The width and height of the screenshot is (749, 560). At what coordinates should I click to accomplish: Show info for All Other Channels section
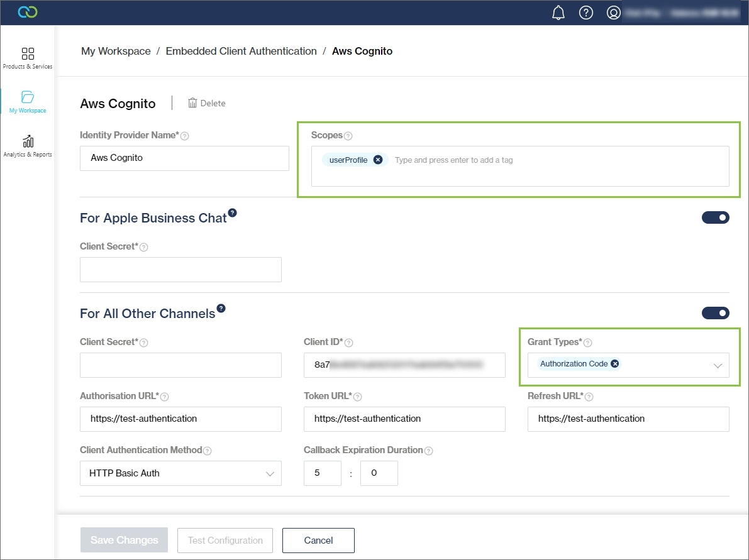(x=221, y=309)
